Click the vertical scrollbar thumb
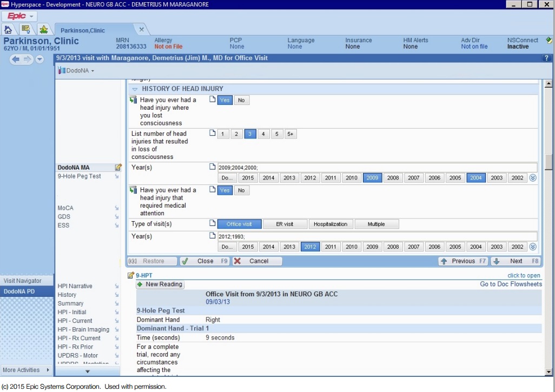The width and height of the screenshot is (555, 392). (x=549, y=162)
